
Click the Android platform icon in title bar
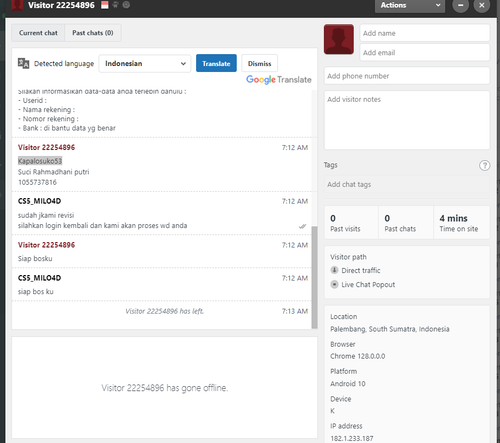116,5
